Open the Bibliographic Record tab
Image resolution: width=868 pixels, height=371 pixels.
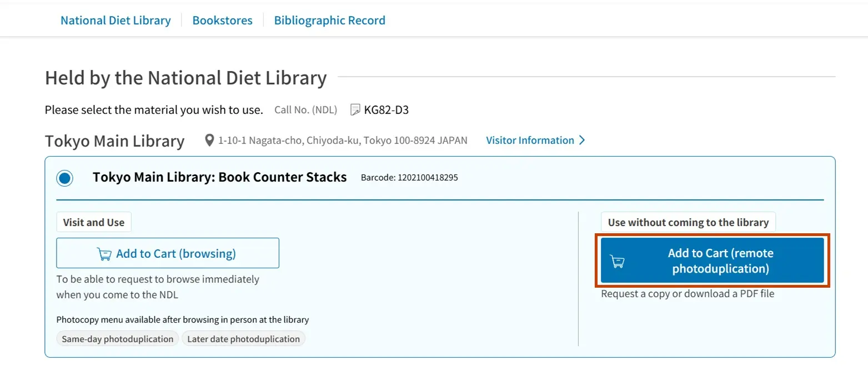tap(329, 21)
